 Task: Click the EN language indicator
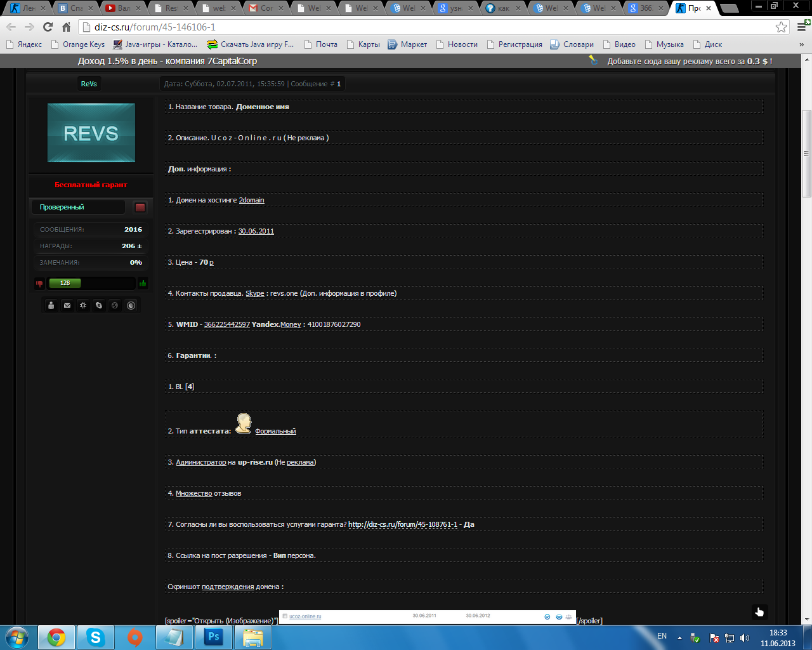click(662, 636)
